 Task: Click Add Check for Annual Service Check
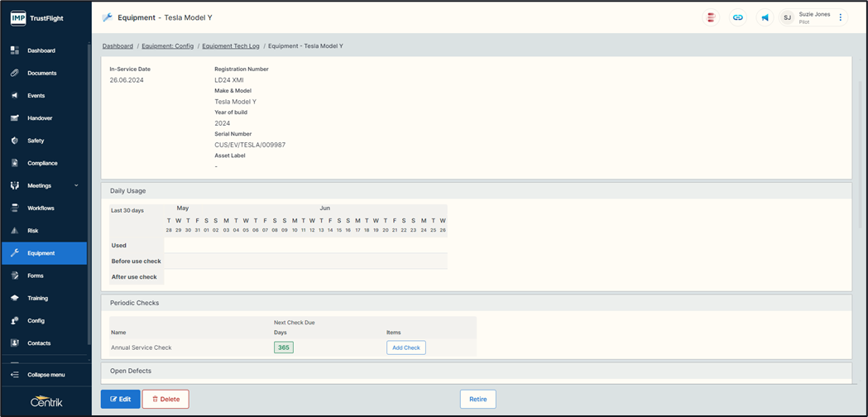click(x=405, y=347)
